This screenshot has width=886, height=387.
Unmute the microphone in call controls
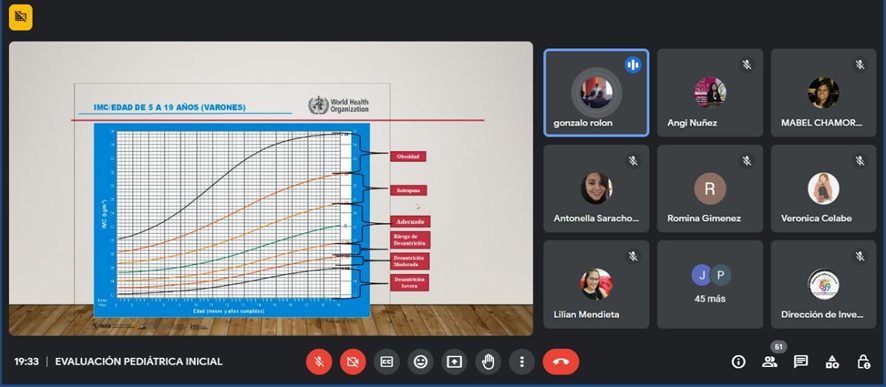319,362
